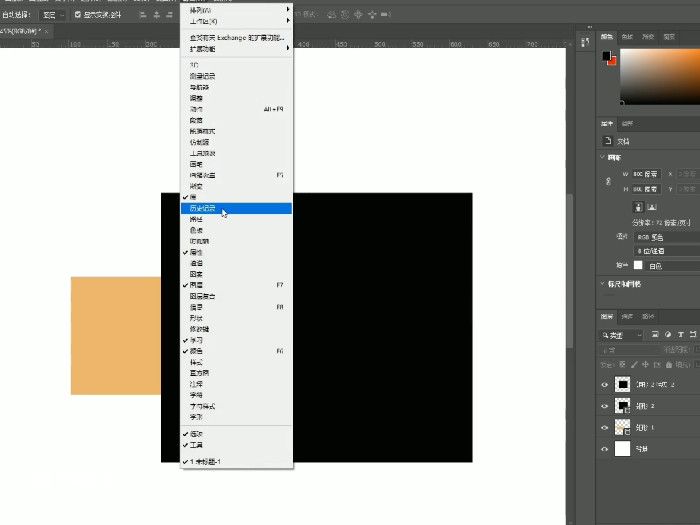Viewport: 700px width, 525px height.
Task: Select 1 未标题-1 document in Window menu
Action: click(x=209, y=461)
